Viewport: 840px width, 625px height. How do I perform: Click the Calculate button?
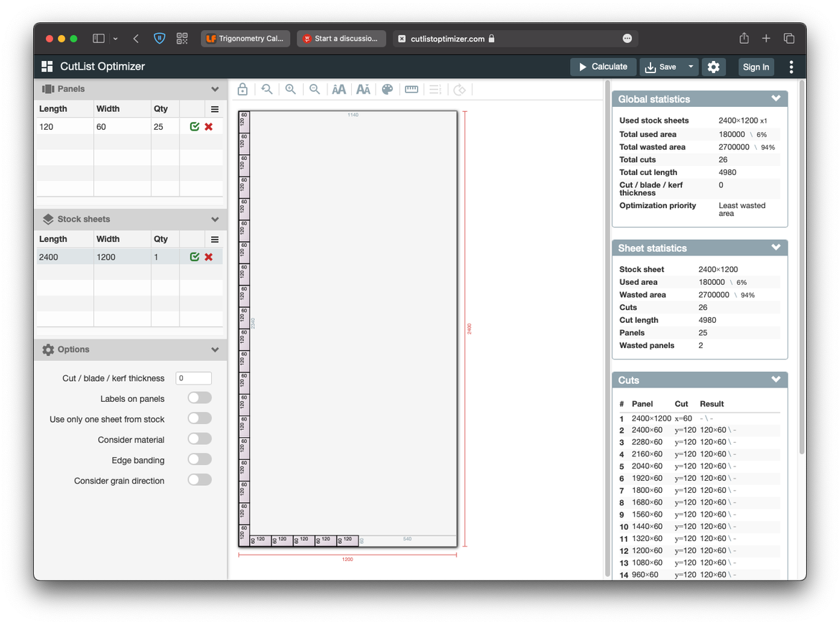click(603, 66)
